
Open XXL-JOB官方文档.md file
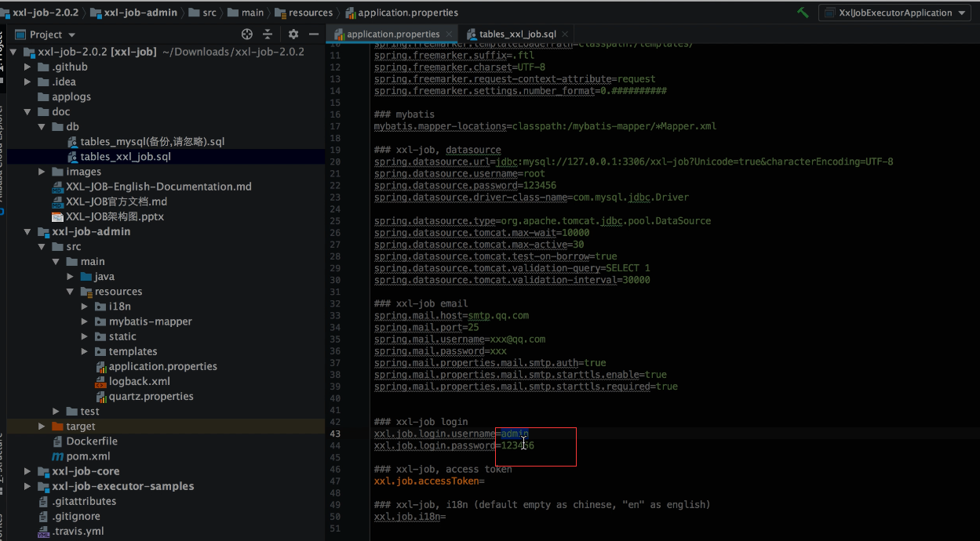coord(117,202)
